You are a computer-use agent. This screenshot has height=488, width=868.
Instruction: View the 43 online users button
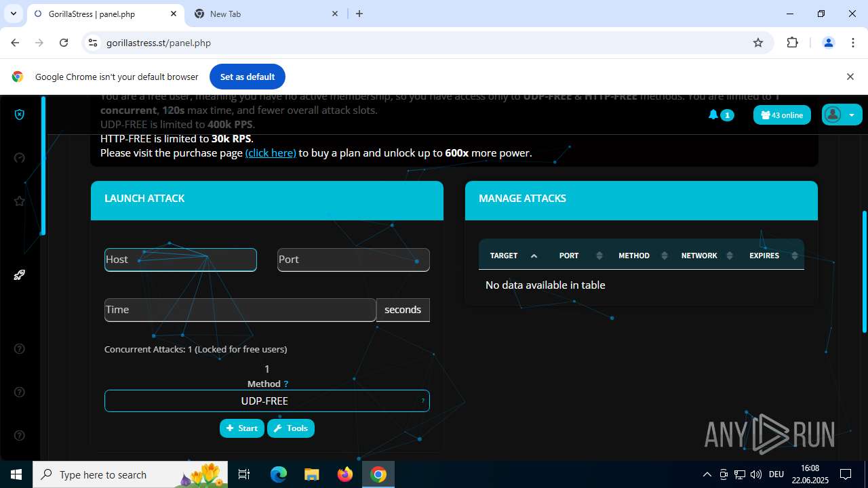click(782, 115)
